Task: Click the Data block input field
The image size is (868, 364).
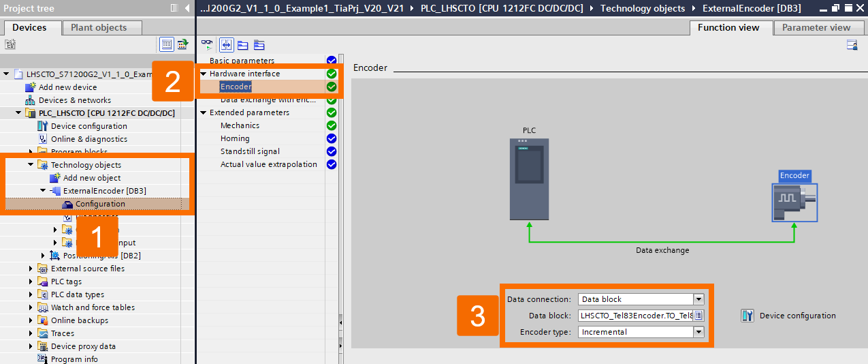Action: (635, 316)
